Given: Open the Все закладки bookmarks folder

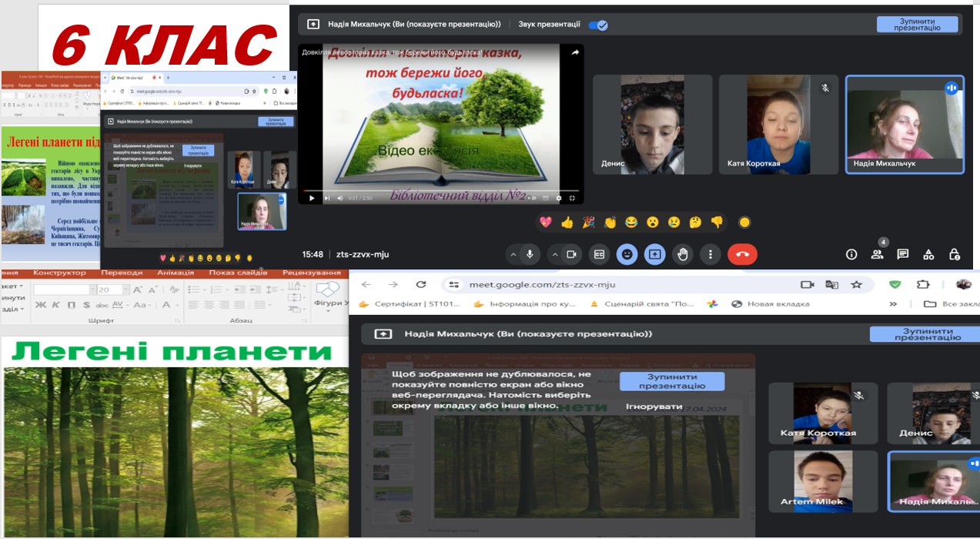Looking at the screenshot, I should (x=952, y=303).
